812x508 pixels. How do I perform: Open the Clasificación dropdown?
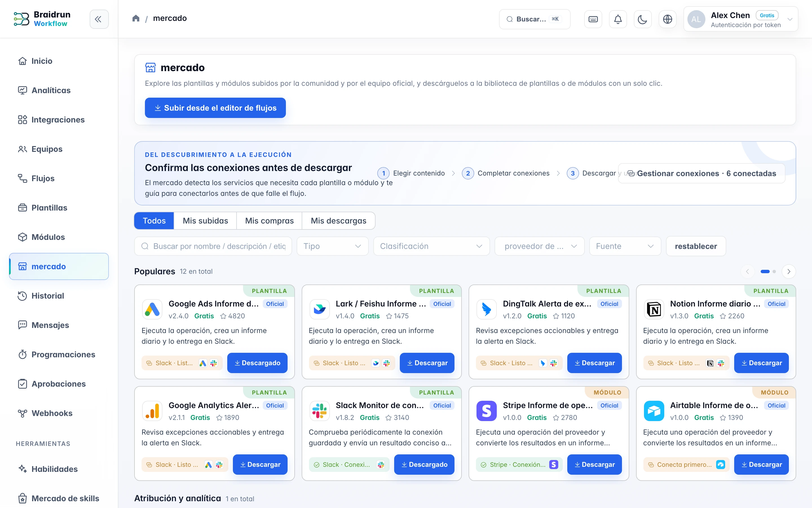(x=431, y=246)
